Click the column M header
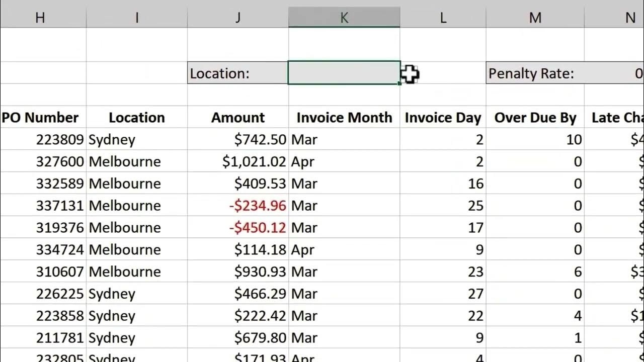The height and width of the screenshot is (362, 644). 535,18
